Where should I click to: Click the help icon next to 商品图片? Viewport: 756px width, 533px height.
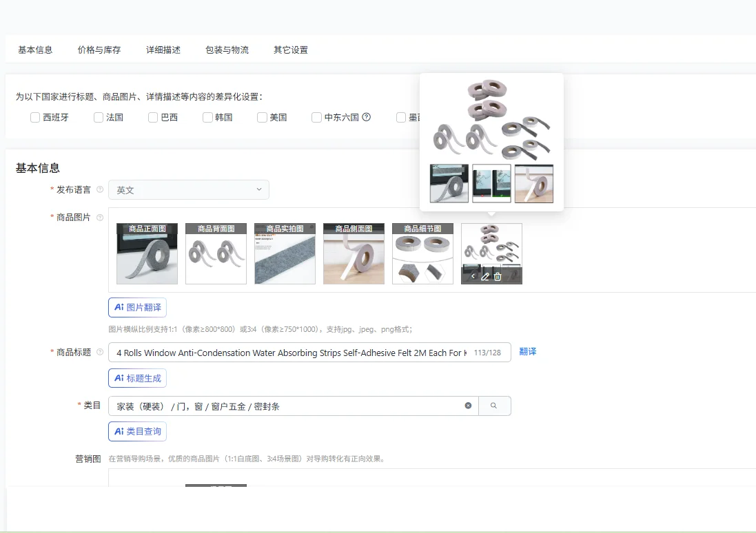pyautogui.click(x=100, y=218)
